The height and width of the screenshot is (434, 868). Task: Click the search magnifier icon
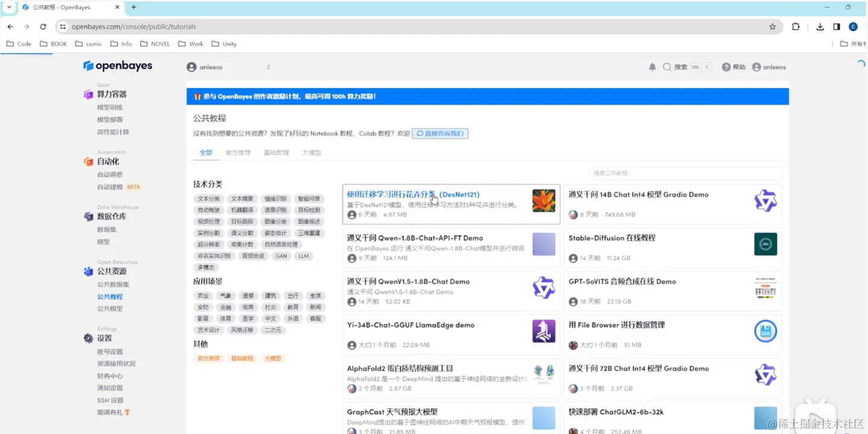pyautogui.click(x=667, y=67)
